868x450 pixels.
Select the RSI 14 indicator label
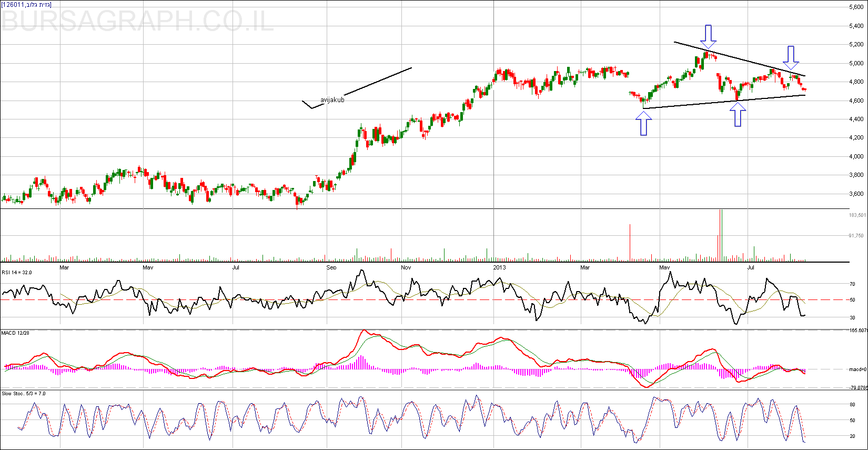[17, 272]
